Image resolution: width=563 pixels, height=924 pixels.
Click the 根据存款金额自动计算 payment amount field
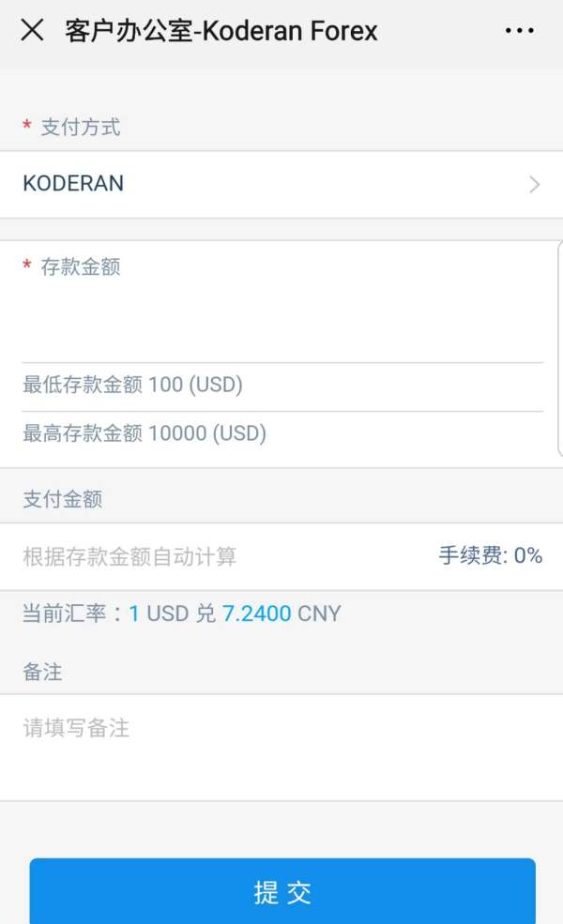tap(129, 556)
